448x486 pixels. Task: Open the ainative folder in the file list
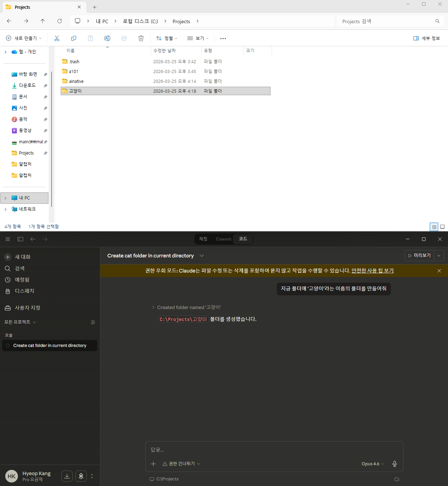[x=76, y=81]
